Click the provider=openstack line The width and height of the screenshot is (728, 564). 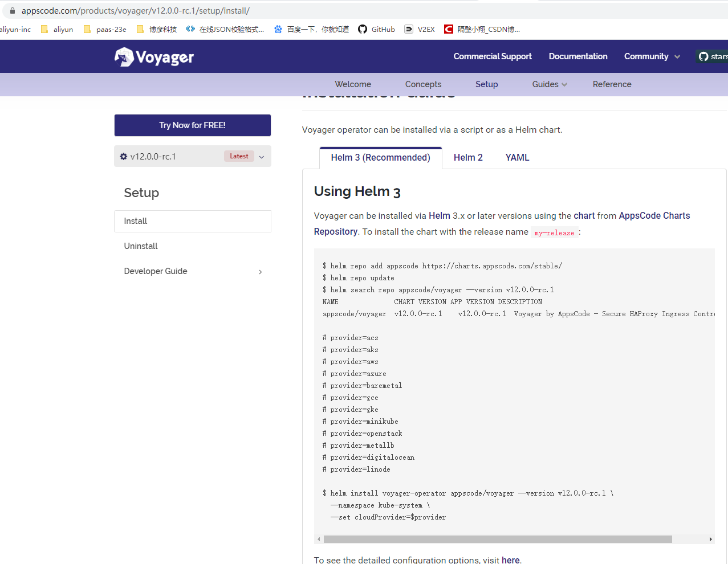[x=363, y=434]
